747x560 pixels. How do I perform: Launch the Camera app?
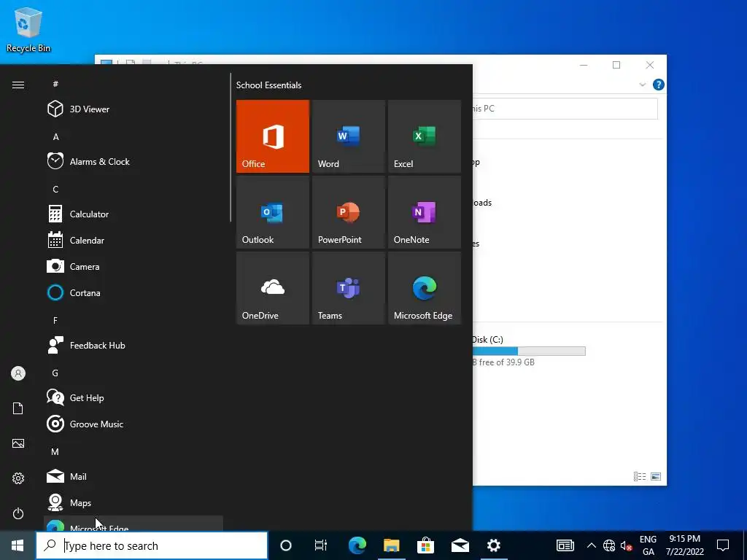click(x=133, y=266)
